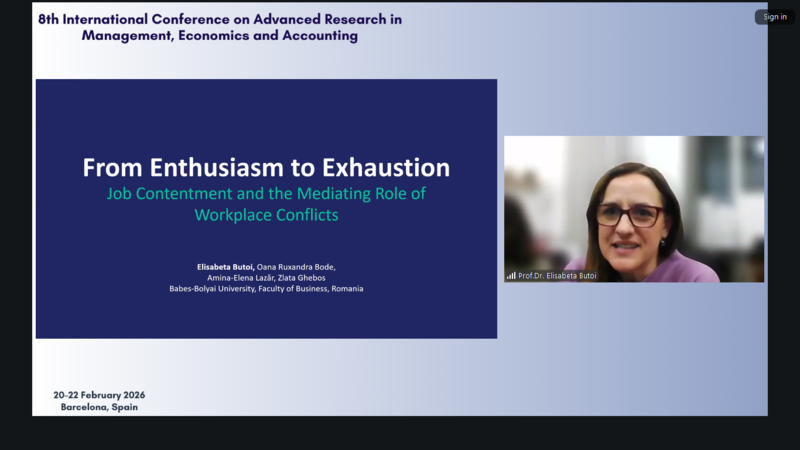Click "Faculty of Business" in the affiliation line
This screenshot has width=800, height=450.
298,289
